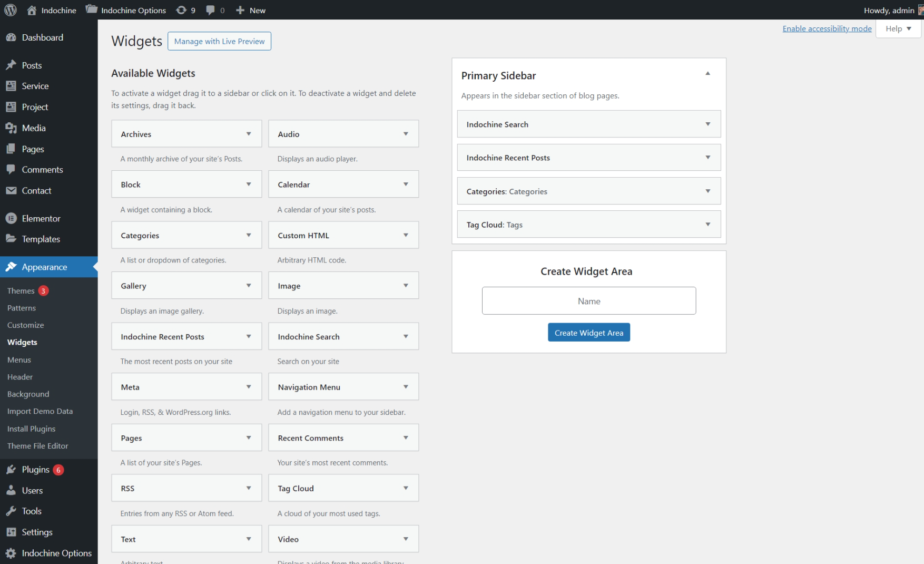Screen dimensions: 924x564
Task: Open the updates icon showing 9
Action: [x=182, y=10]
